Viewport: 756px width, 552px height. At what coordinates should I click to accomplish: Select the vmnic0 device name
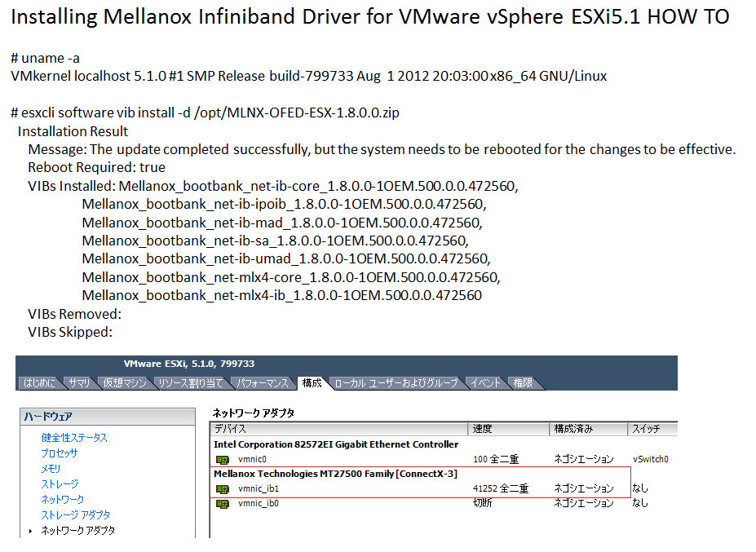(x=252, y=459)
